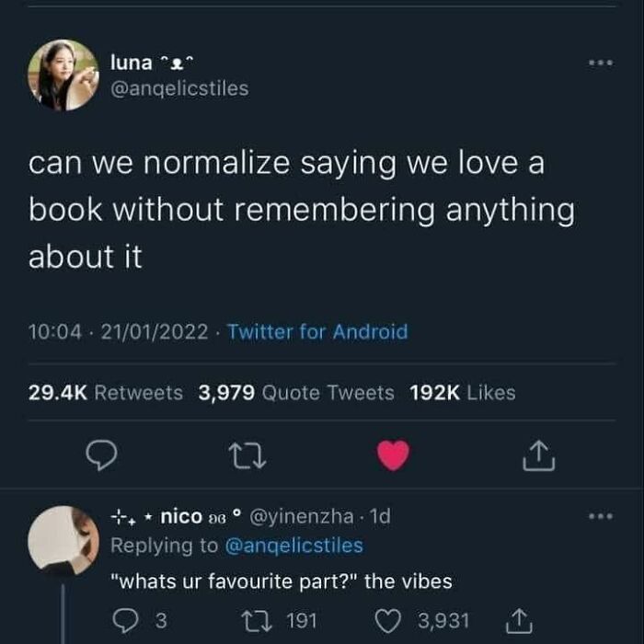This screenshot has height=644, width=644.
Task: Open @anqelicstiles mention in reply
Action: coord(294,546)
